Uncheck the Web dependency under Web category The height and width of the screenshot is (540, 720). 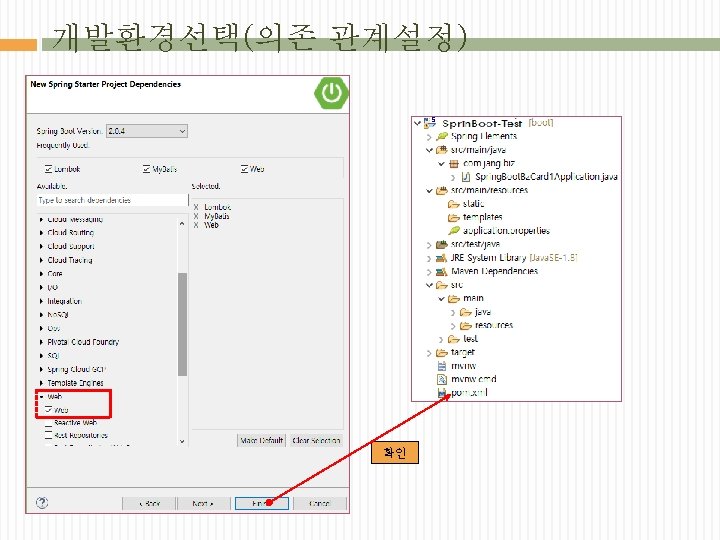tap(48, 409)
